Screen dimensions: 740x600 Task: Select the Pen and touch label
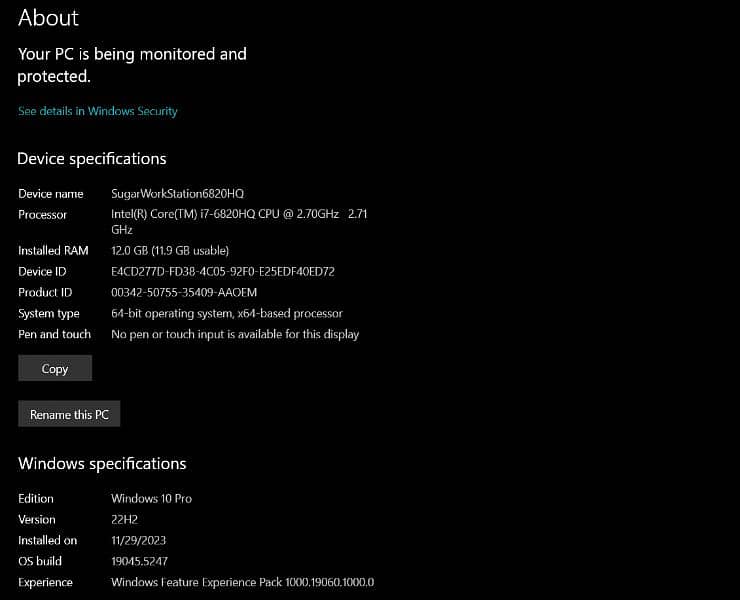click(54, 334)
